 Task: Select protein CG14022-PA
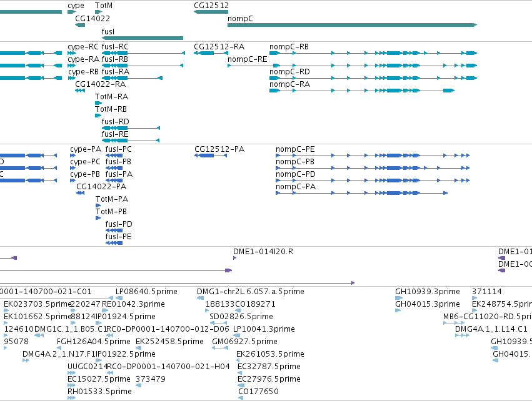[x=81, y=193]
